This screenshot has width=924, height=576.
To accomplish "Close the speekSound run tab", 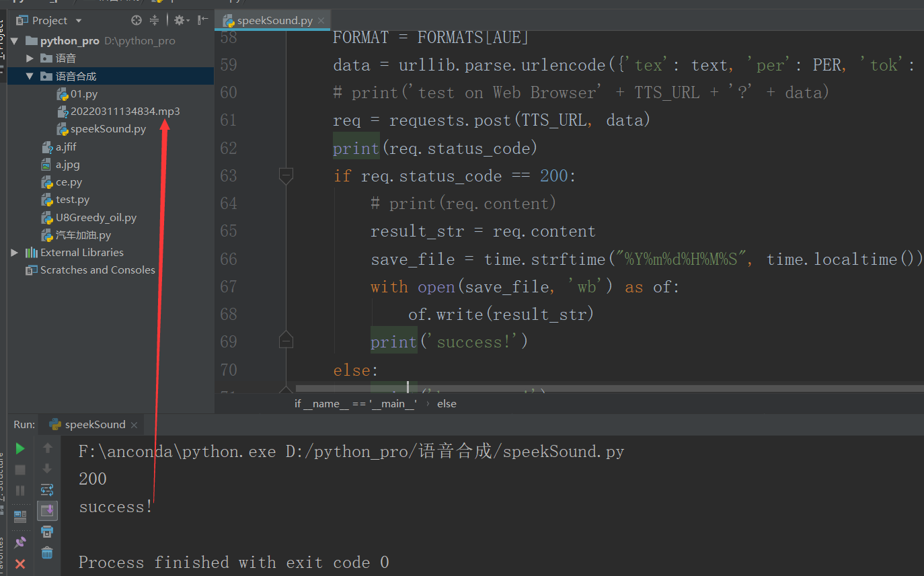I will pos(134,425).
